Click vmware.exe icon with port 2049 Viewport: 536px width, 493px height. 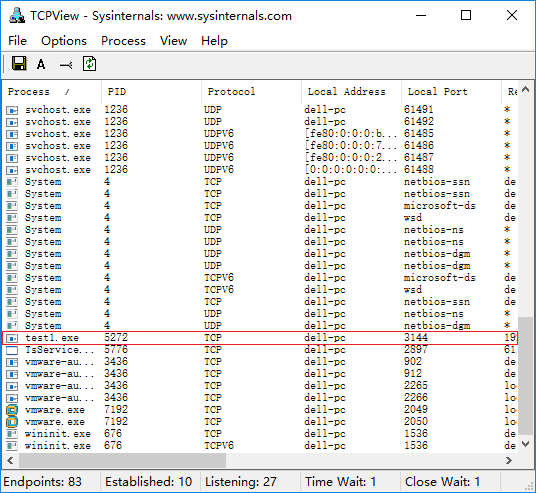[x=12, y=410]
